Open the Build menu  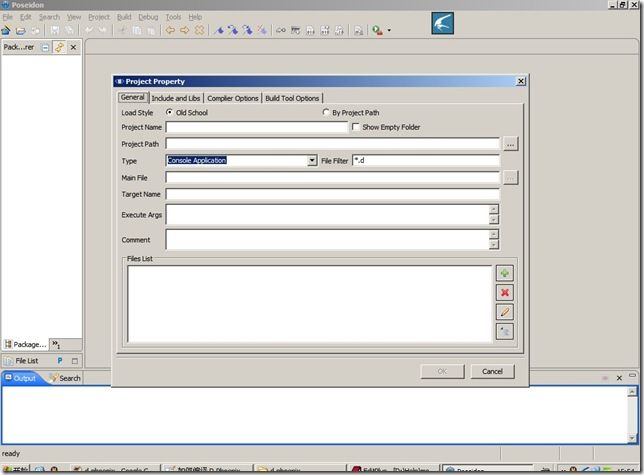click(124, 17)
